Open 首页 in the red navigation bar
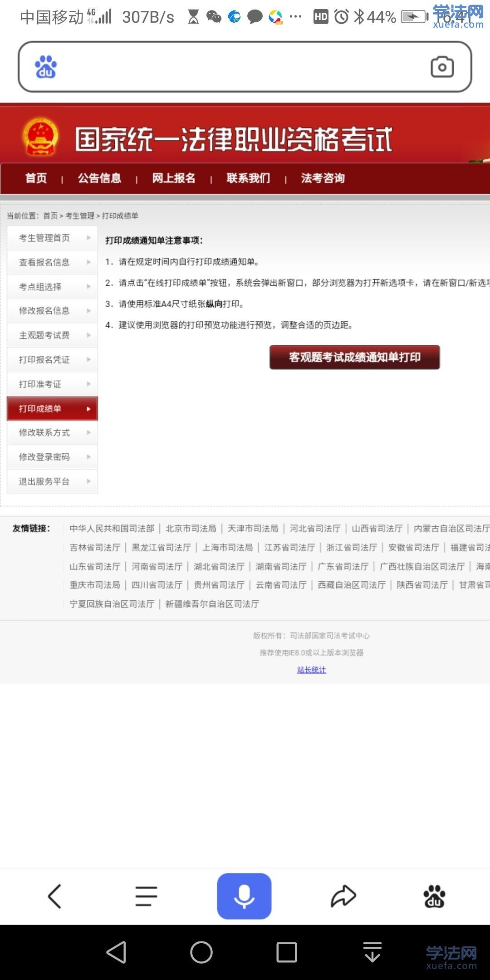Image resolution: width=490 pixels, height=980 pixels. point(36,178)
